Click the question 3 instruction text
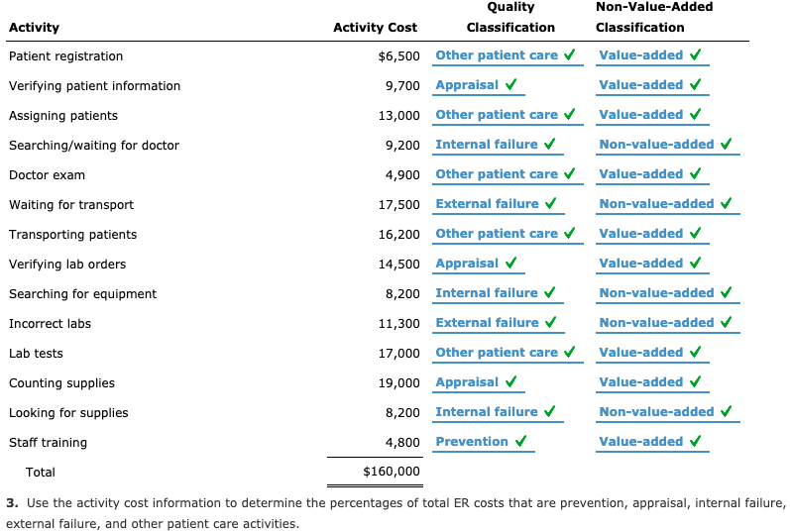 point(395,513)
